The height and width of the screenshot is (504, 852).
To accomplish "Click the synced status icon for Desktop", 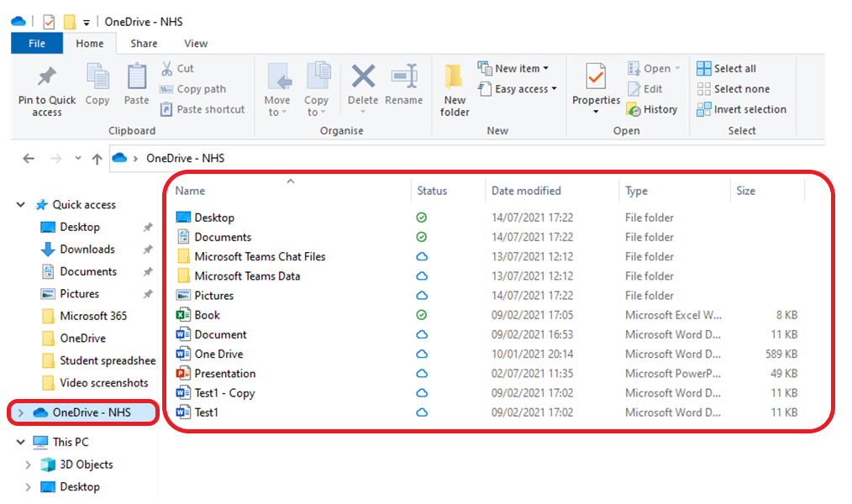I will pyautogui.click(x=421, y=218).
